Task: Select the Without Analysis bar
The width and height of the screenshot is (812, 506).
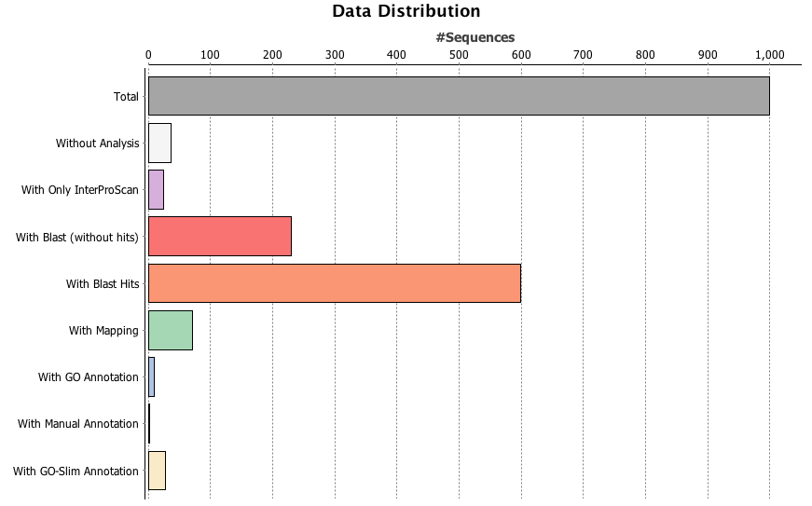Action: tap(159, 143)
